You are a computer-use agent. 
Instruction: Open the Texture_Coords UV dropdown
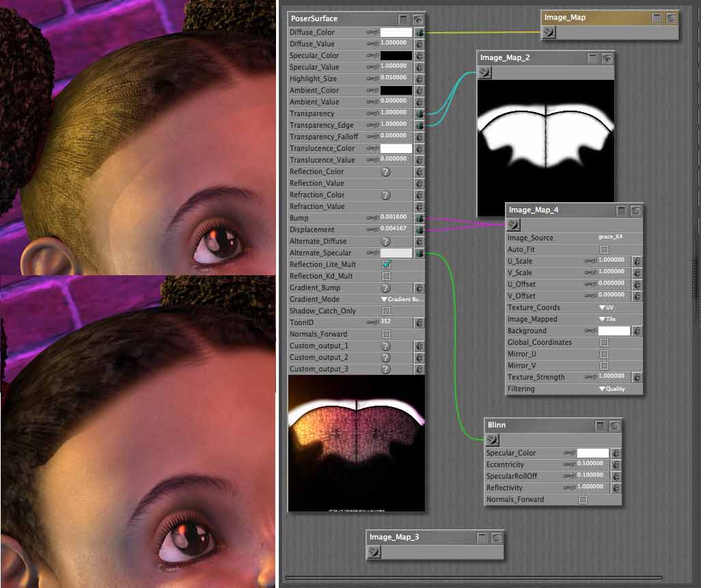606,307
